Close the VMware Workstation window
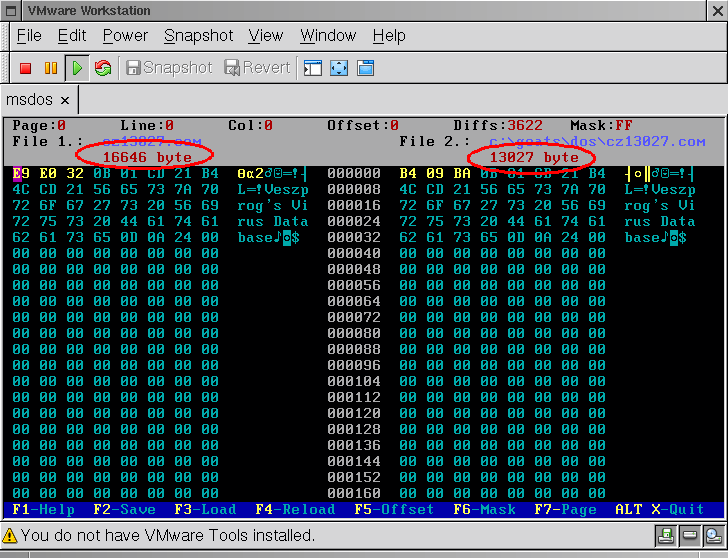 point(718,11)
